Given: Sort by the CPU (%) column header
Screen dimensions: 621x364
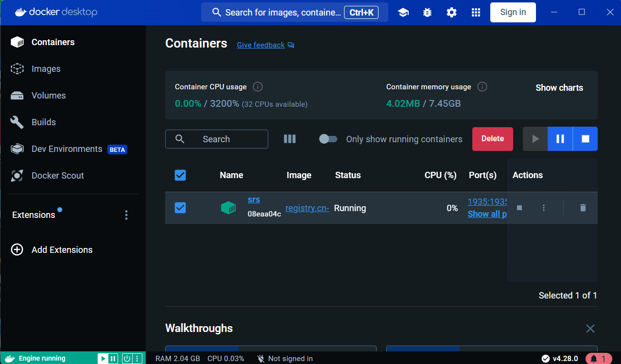Looking at the screenshot, I should click(440, 175).
